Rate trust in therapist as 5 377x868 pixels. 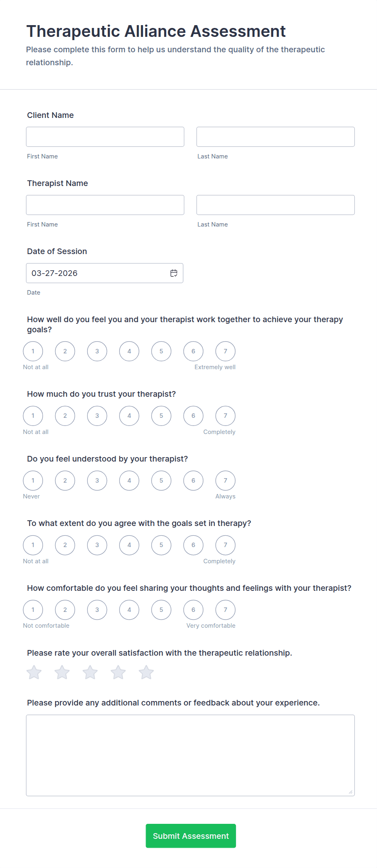(x=161, y=416)
